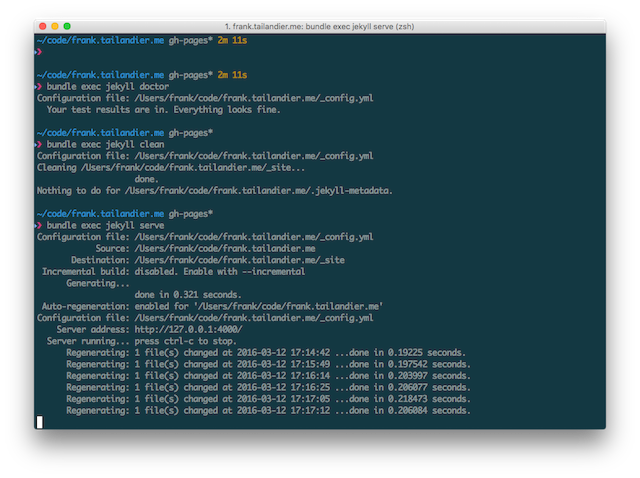
Task: Click the prompt arrow before jekyll serve
Action: coord(39,225)
